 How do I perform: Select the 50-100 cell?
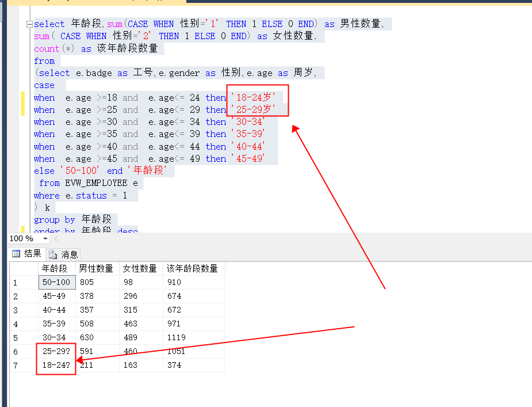point(57,282)
